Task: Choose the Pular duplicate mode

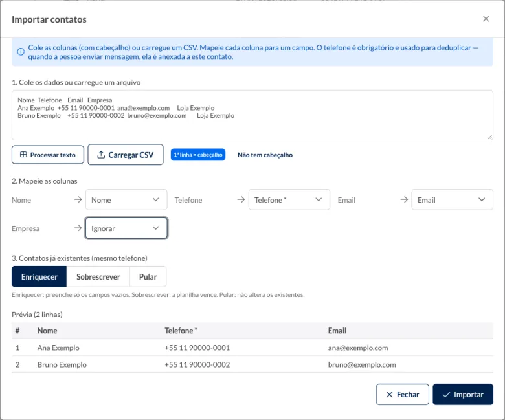Action: click(148, 276)
